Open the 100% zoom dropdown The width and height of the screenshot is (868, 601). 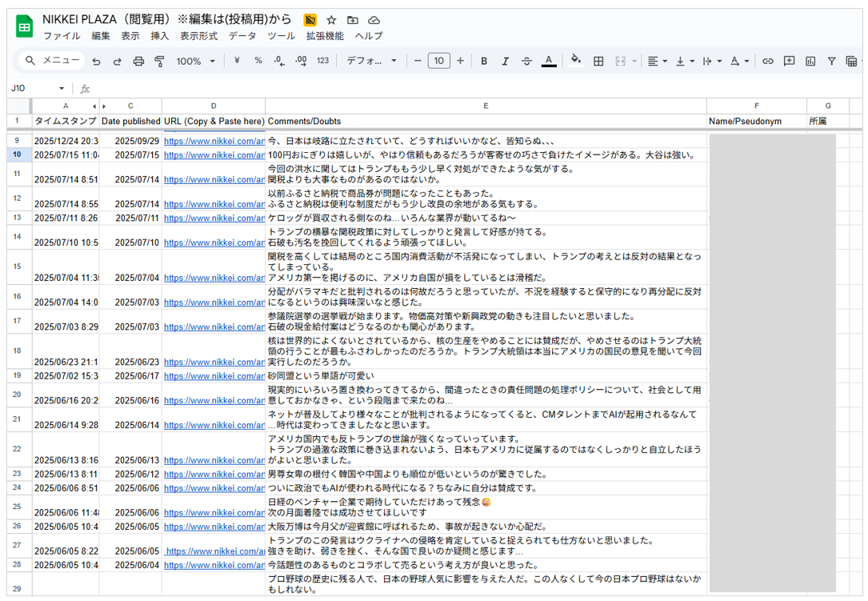(196, 61)
